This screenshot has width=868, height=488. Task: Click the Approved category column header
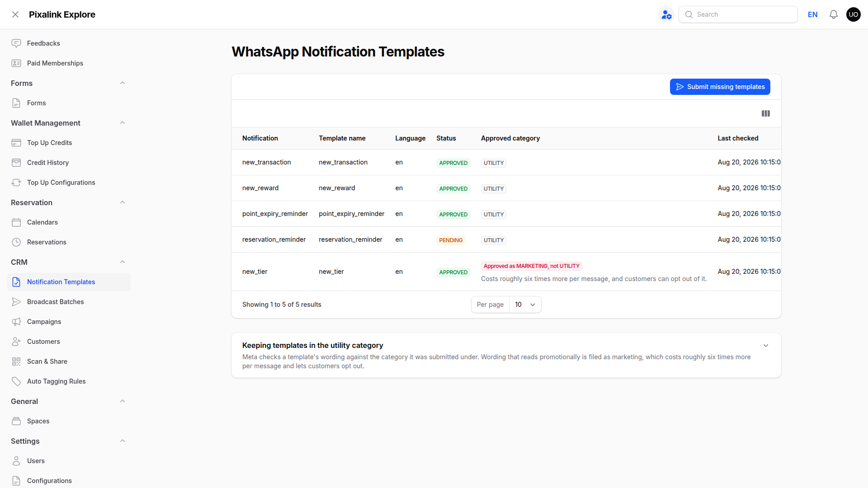click(x=510, y=138)
